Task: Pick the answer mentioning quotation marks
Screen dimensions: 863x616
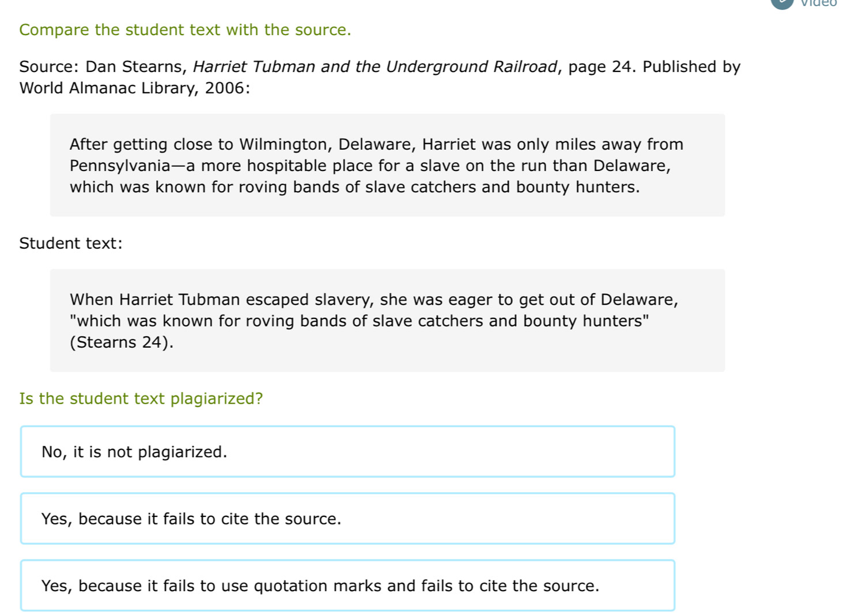Action: (x=347, y=585)
